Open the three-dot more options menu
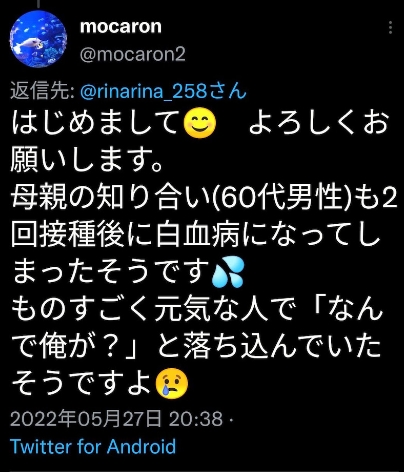 pyautogui.click(x=390, y=27)
